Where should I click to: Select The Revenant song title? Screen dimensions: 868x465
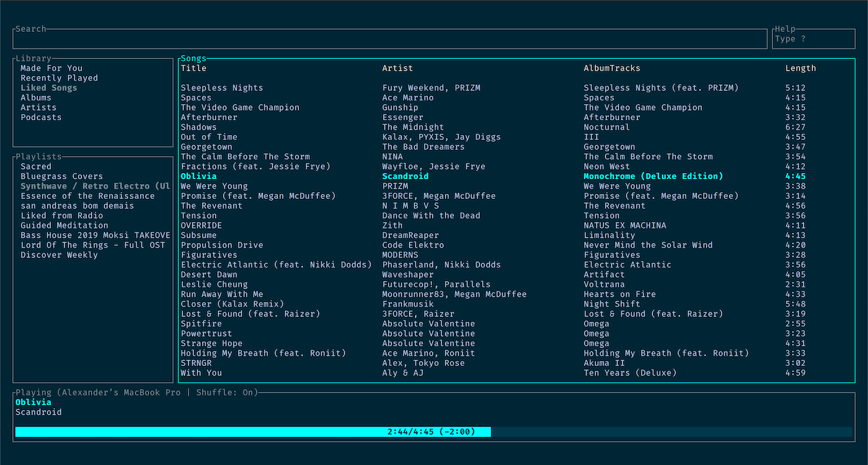[212, 206]
